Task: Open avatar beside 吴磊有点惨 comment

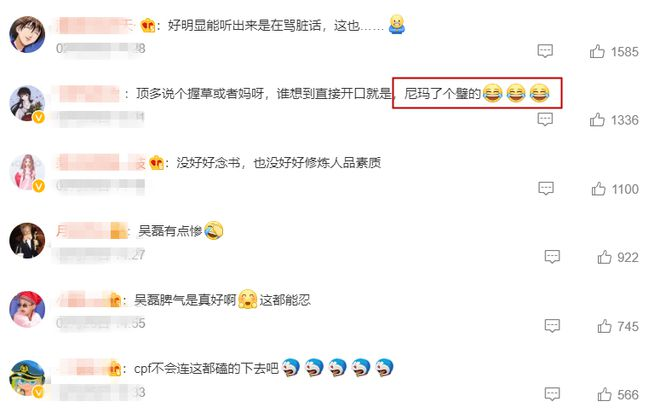Action: click(x=27, y=240)
